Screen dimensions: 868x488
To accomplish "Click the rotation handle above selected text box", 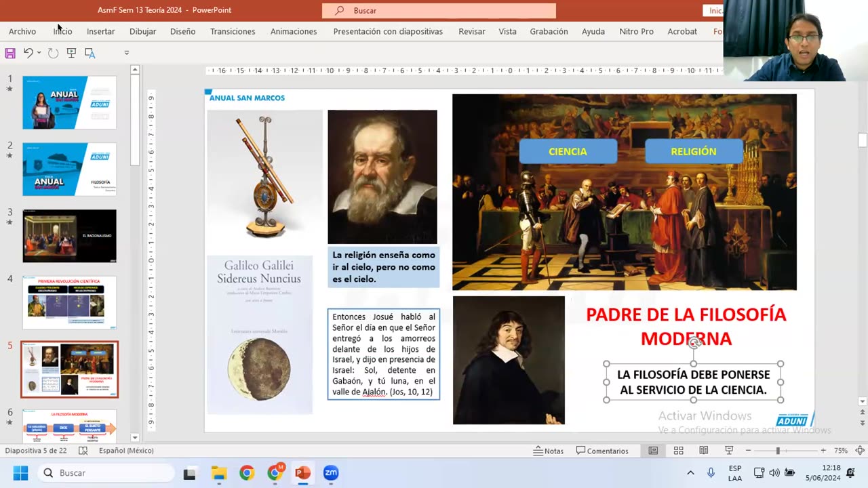I will (x=694, y=344).
